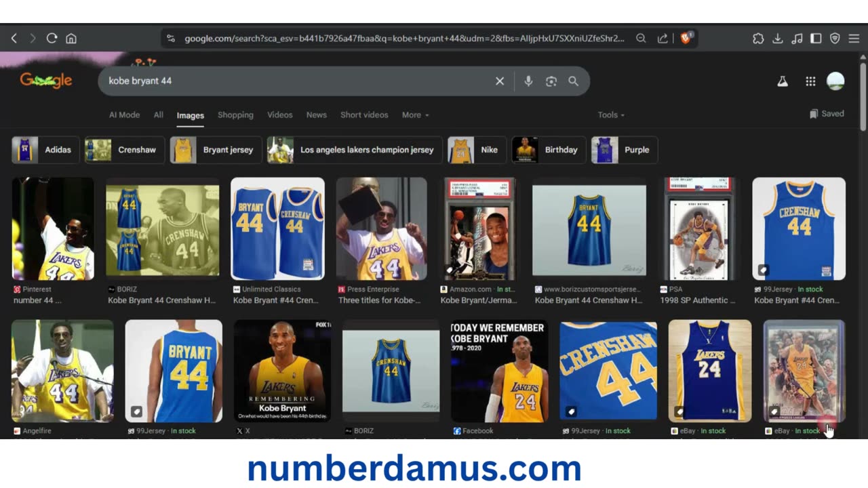
Task: Filter by Los angeles lakers champion jersey
Action: pyautogui.click(x=355, y=150)
